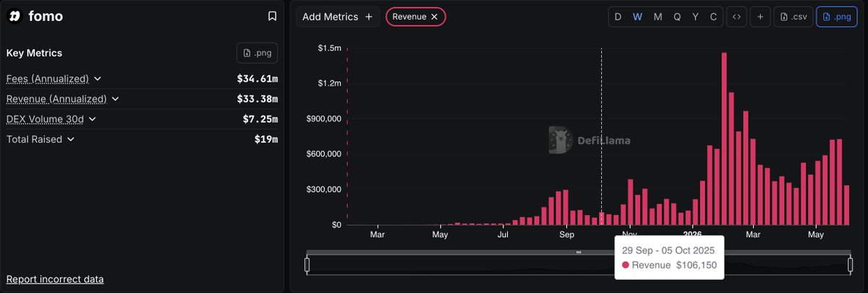Click the $33.38m revenue value

[257, 98]
